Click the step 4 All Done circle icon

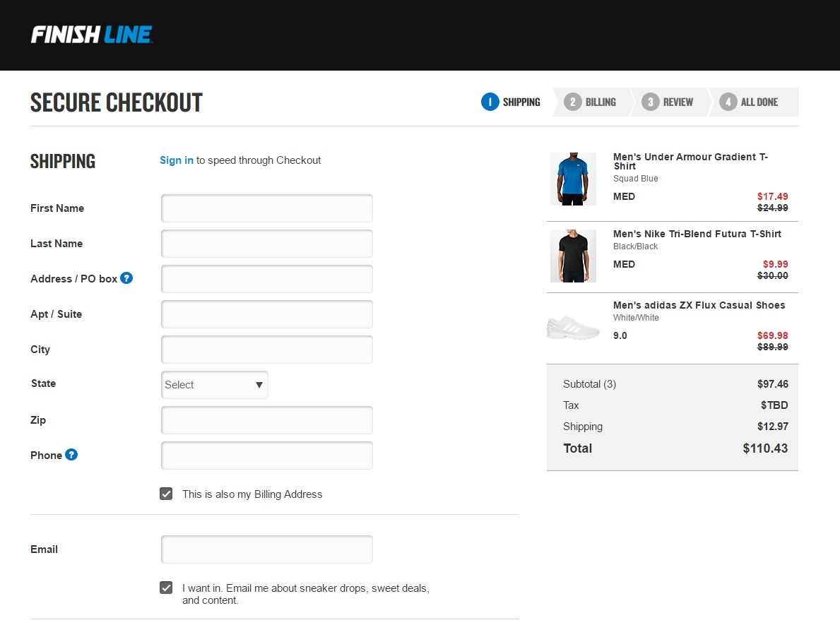(728, 102)
